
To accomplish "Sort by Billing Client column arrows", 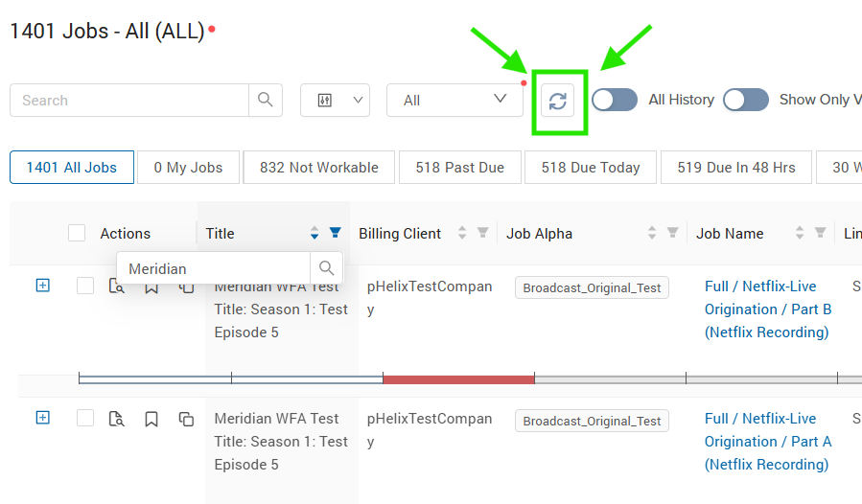I will click(x=462, y=233).
